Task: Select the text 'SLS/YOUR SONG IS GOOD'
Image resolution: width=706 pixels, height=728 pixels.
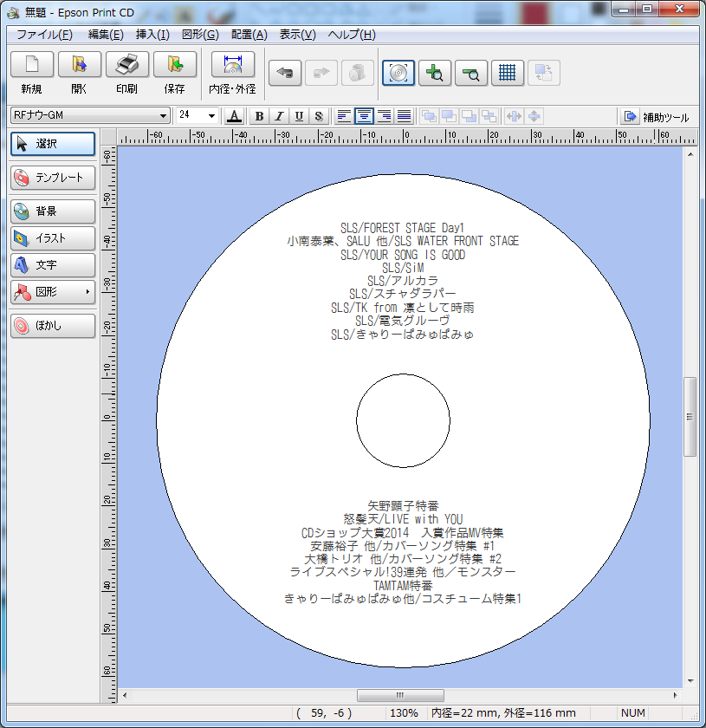Action: click(403, 255)
